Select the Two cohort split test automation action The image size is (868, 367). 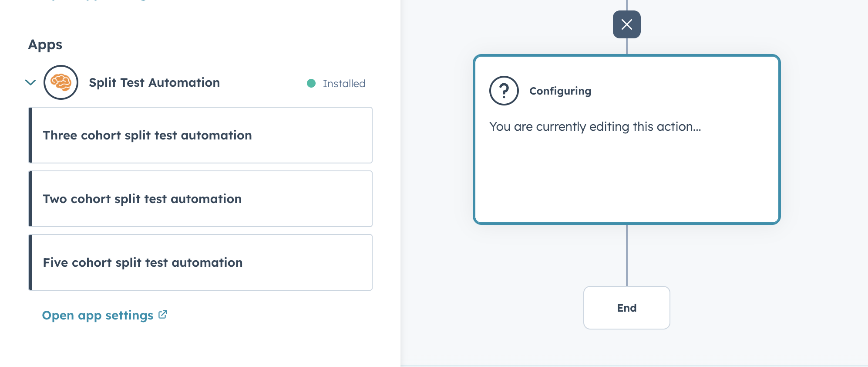[200, 199]
